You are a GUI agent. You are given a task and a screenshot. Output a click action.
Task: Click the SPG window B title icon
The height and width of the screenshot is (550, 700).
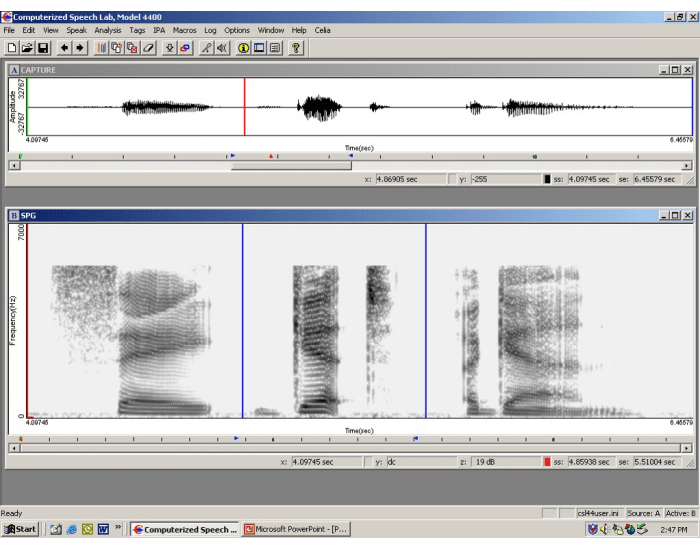(14, 216)
